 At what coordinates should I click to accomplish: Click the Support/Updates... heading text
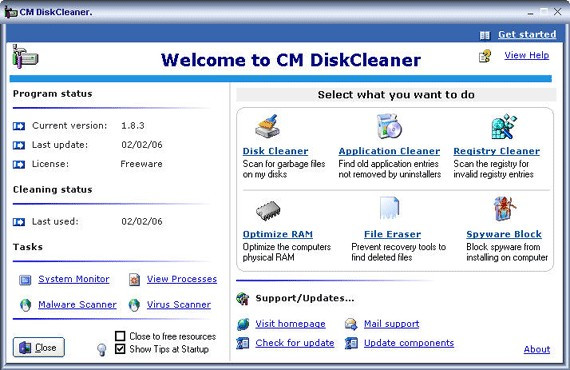coord(305,298)
